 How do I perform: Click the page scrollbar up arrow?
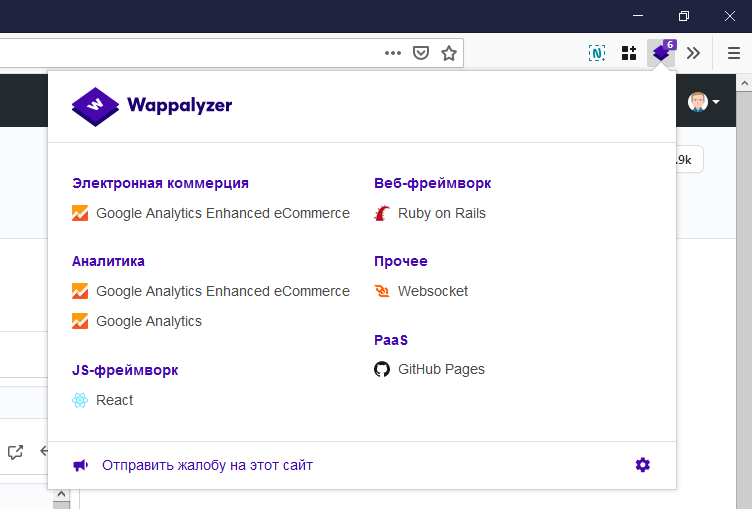[744, 83]
